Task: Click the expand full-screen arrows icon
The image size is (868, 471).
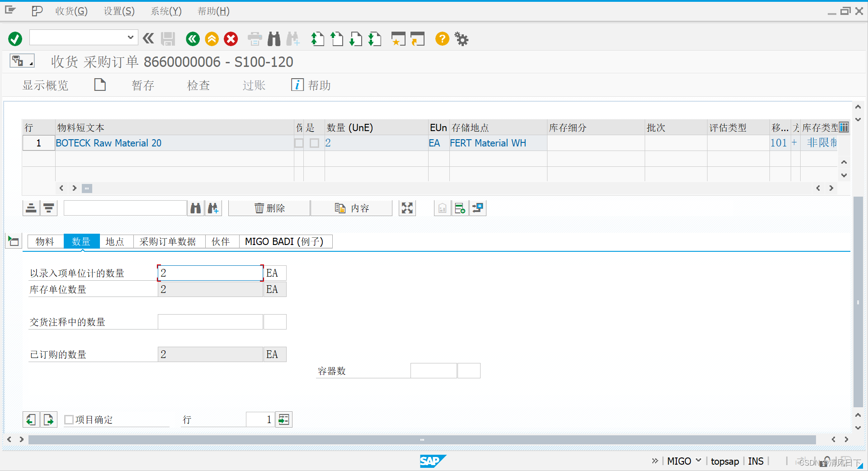Action: [407, 208]
